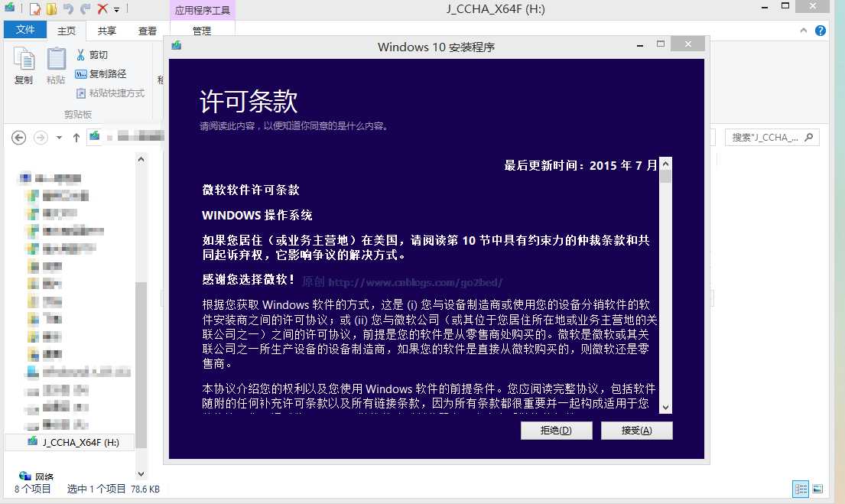Switch to the 主页 ribbon tab
This screenshot has width=845, height=504.
click(67, 31)
